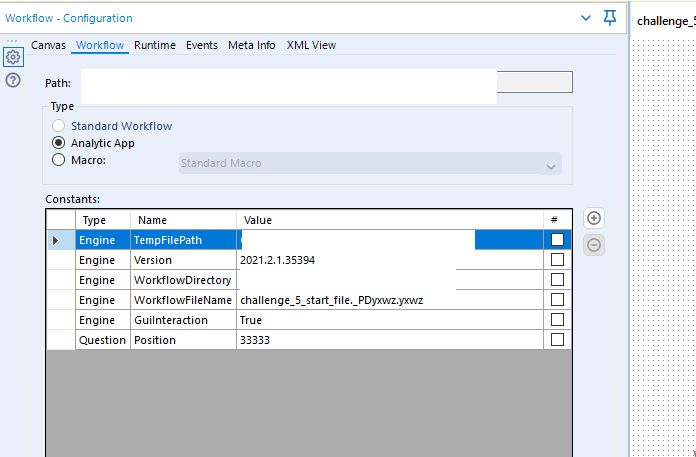Select the Question type cell
The image size is (696, 457).
click(x=103, y=340)
